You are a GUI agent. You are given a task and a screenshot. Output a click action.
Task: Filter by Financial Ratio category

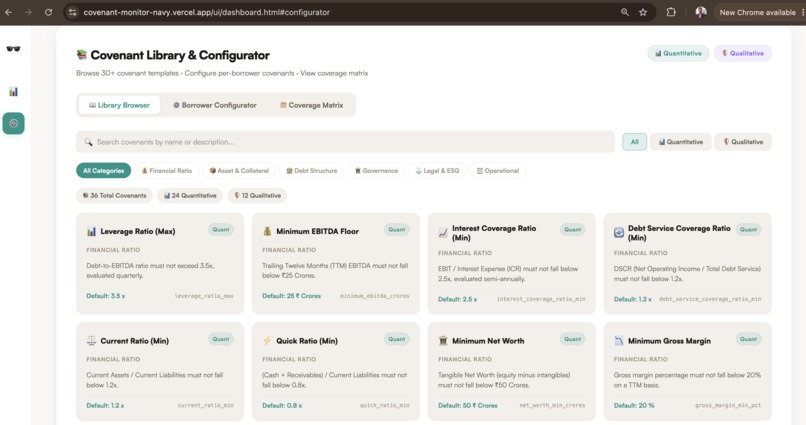[x=167, y=171]
